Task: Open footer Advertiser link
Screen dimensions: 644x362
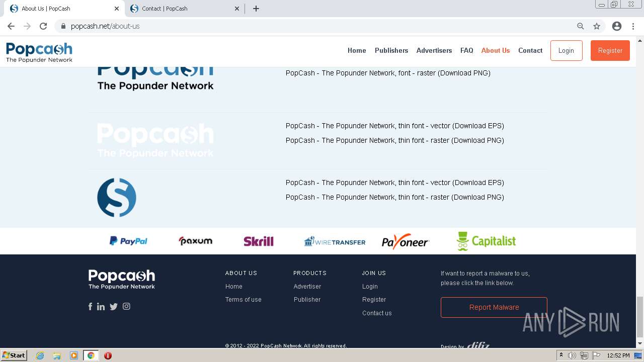Action: click(x=307, y=287)
